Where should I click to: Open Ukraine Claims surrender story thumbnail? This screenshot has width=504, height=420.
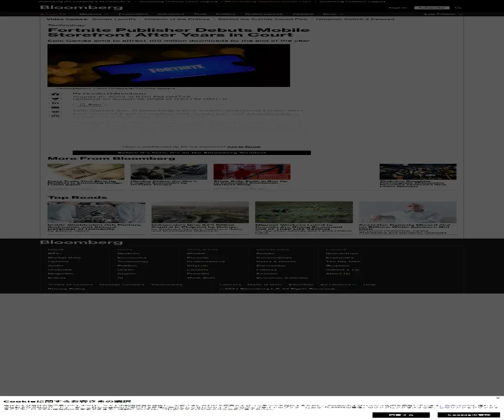coord(169,172)
